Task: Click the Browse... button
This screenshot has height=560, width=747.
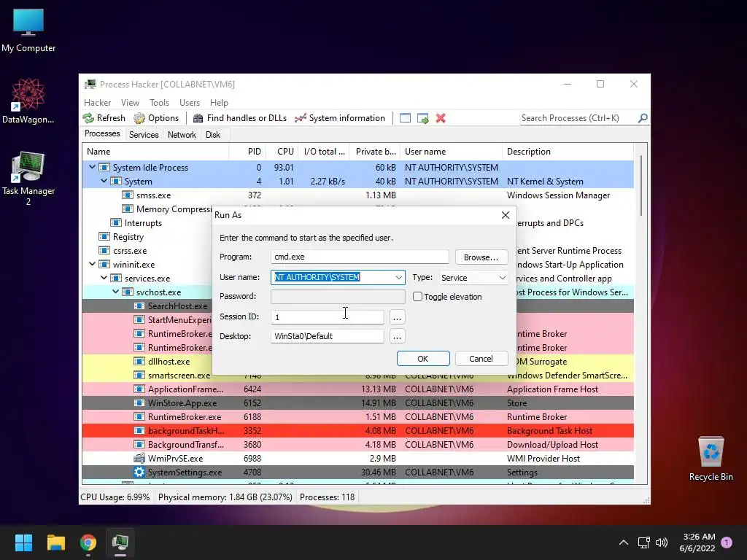Action: pyautogui.click(x=481, y=257)
